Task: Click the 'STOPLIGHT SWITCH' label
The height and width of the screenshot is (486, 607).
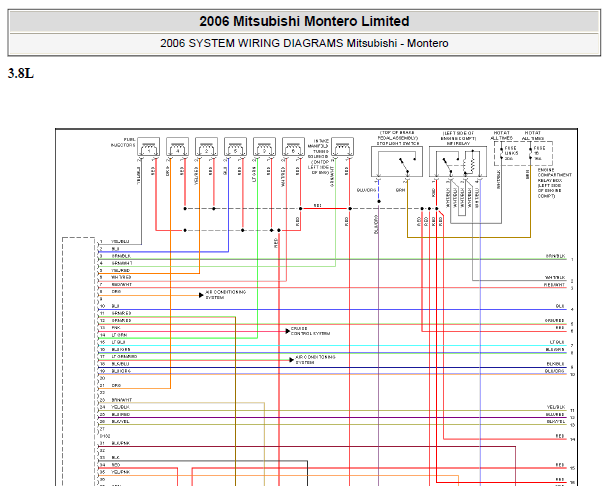Action: click(x=398, y=144)
